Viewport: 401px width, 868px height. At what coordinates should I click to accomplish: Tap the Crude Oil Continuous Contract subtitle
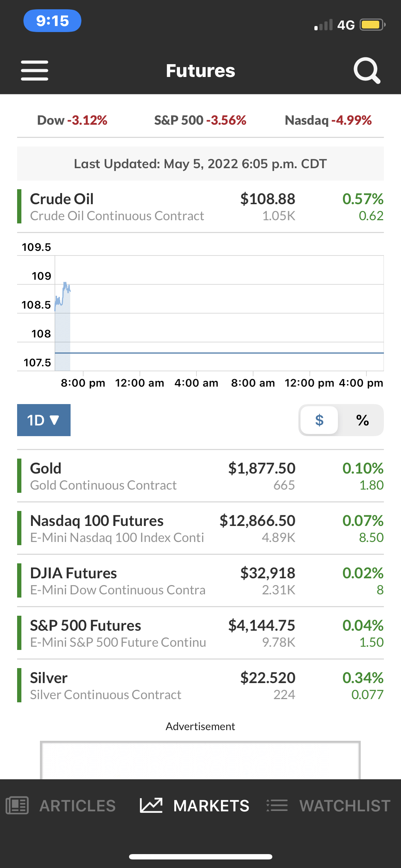click(x=117, y=216)
